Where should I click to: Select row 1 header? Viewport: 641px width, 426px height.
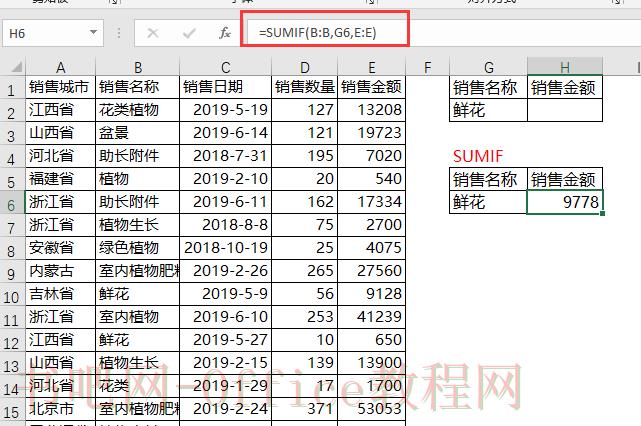pyautogui.click(x=12, y=88)
